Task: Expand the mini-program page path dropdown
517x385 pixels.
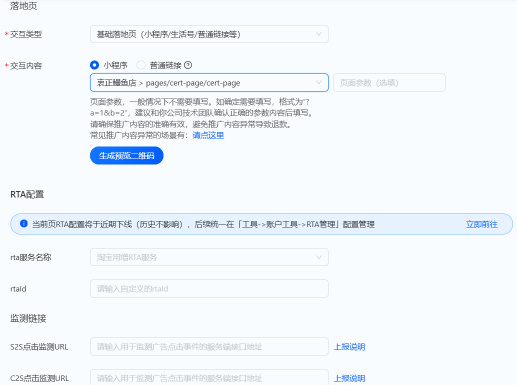Action: [209, 83]
